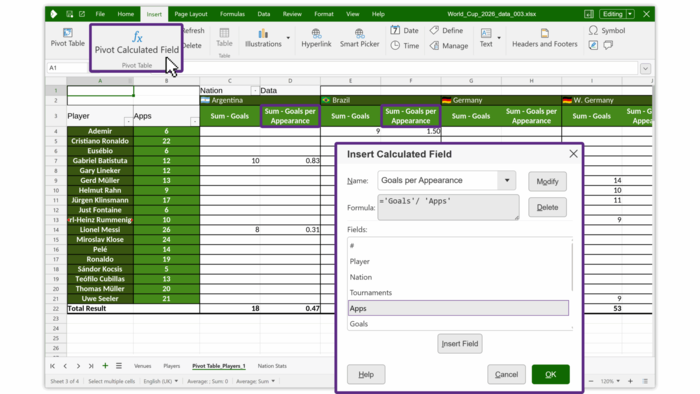Image resolution: width=700 pixels, height=394 pixels.
Task: Open the Nation Stats sheet tab
Action: [272, 366]
